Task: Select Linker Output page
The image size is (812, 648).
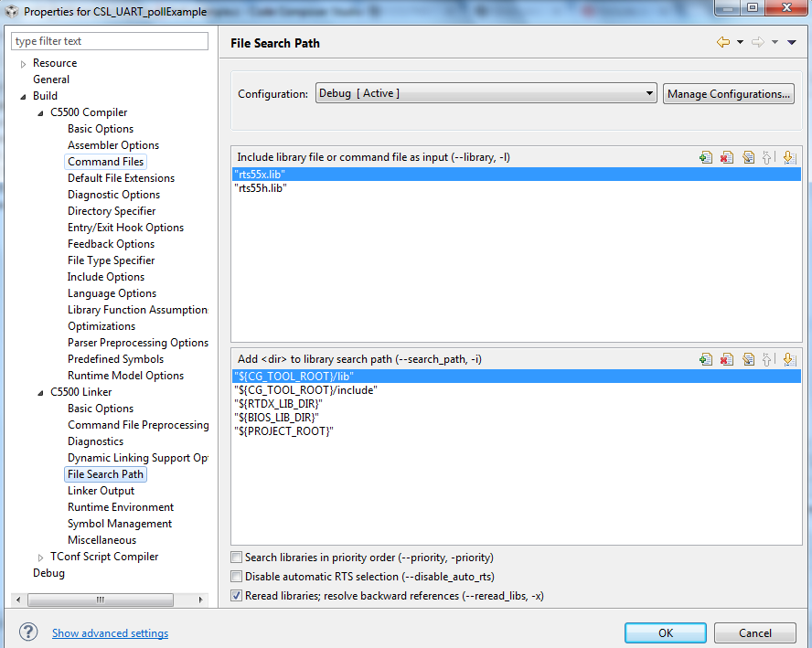Action: pos(101,491)
